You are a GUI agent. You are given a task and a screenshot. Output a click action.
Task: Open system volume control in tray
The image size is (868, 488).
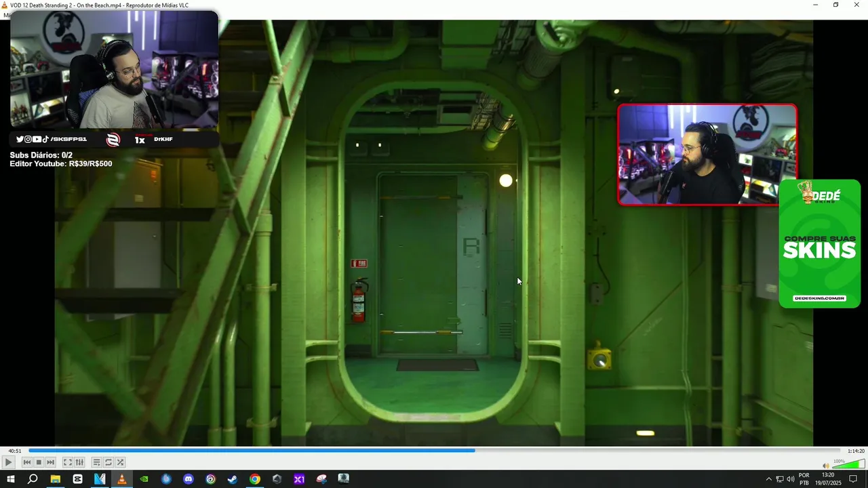click(x=791, y=479)
